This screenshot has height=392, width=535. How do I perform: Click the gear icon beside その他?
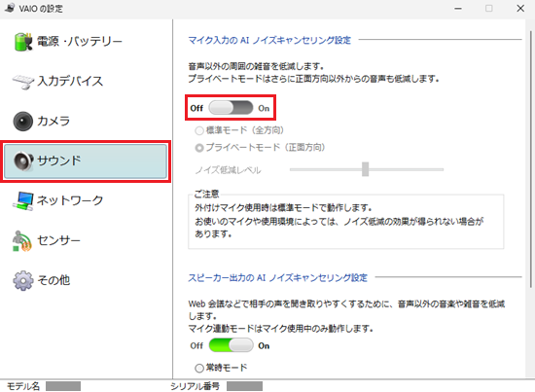23,280
